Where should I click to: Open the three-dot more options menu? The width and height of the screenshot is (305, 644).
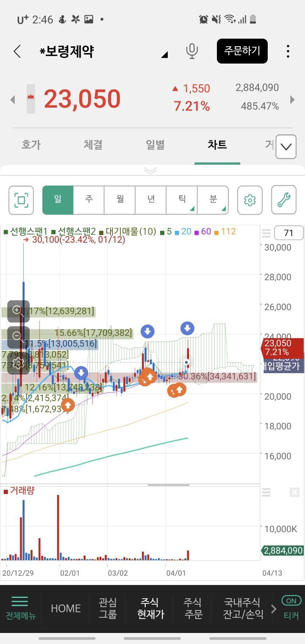tap(288, 51)
